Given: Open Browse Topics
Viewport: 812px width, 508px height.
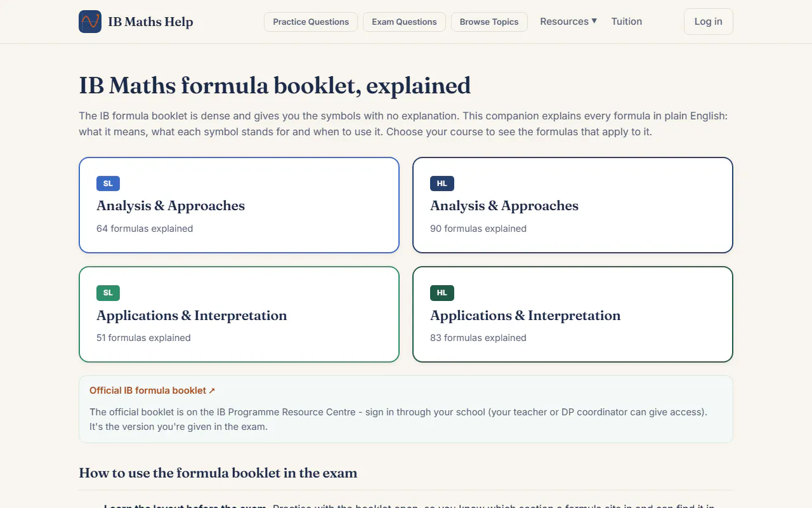Looking at the screenshot, I should pyautogui.click(x=489, y=22).
